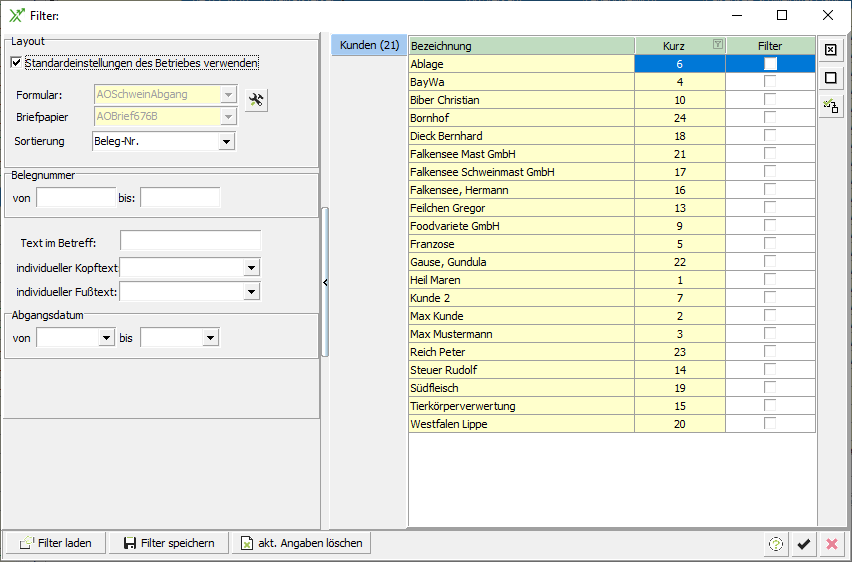Select the Kunden (21) tab
Viewport: 852px width, 562px height.
coord(369,46)
